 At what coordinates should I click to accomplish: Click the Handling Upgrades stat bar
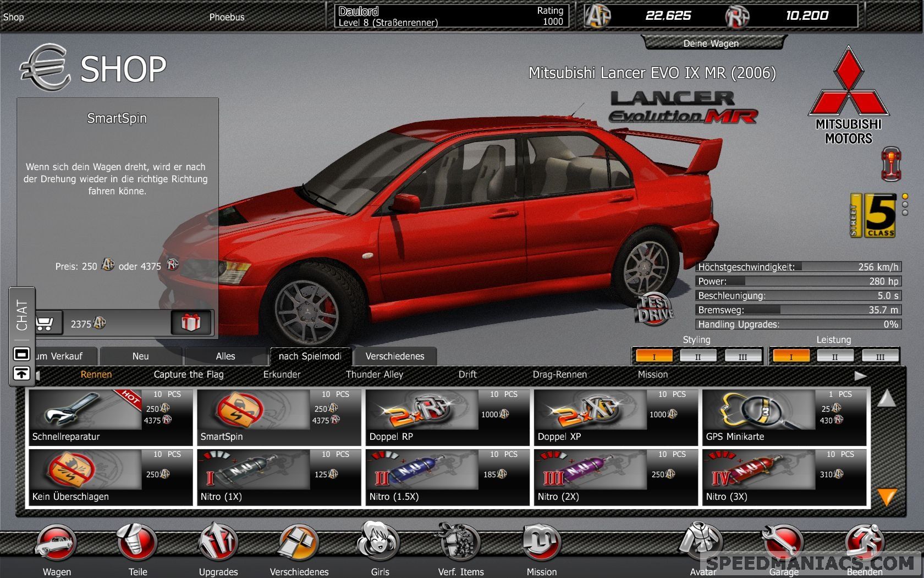click(x=798, y=324)
